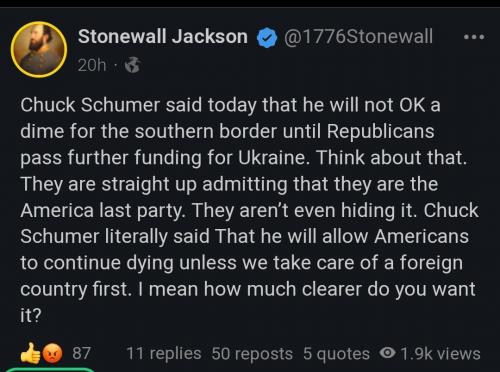
Task: Open the Stonewall Jackson display name
Action: click(163, 36)
